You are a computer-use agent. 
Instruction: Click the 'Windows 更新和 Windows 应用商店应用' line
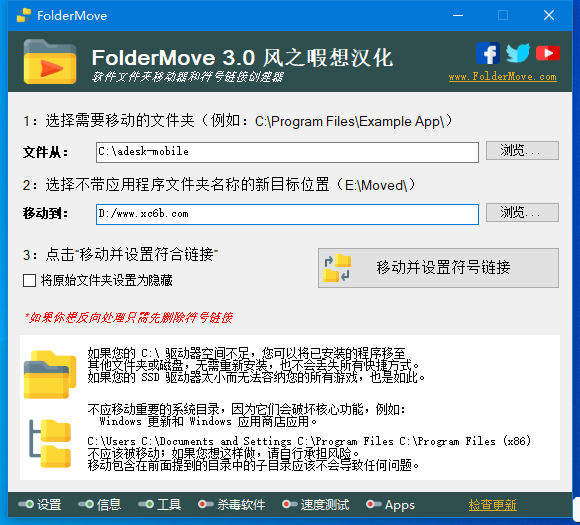click(208, 421)
